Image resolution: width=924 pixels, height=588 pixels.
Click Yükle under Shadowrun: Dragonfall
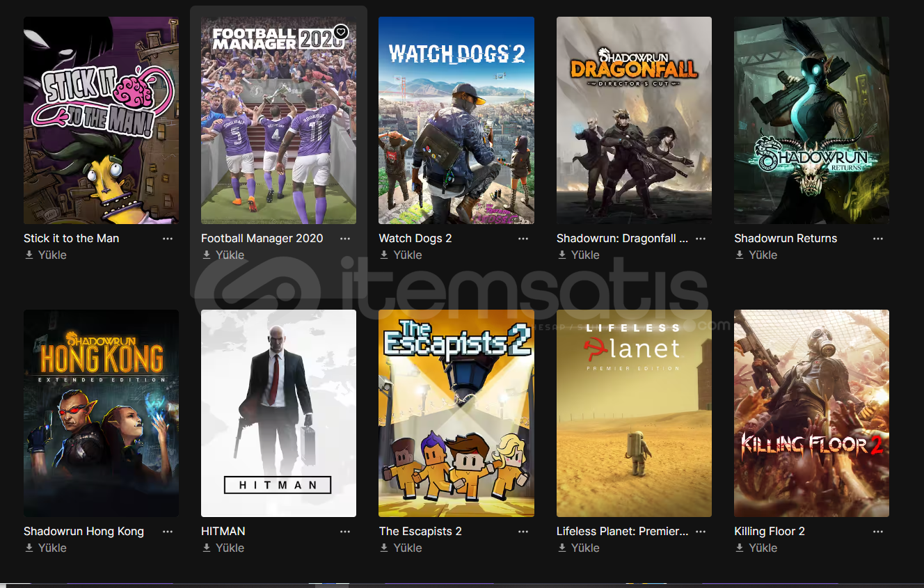click(x=579, y=255)
